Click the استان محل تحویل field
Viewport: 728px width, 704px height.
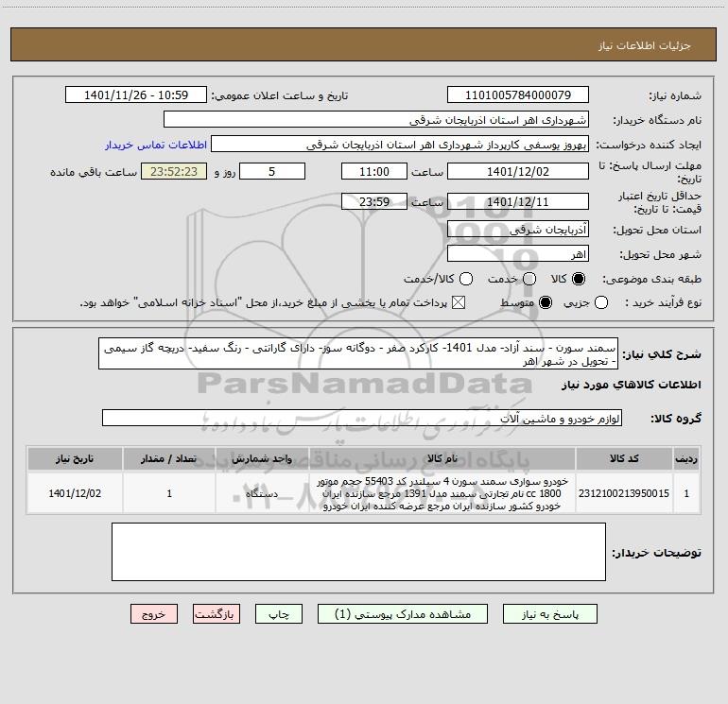pyautogui.click(x=518, y=230)
